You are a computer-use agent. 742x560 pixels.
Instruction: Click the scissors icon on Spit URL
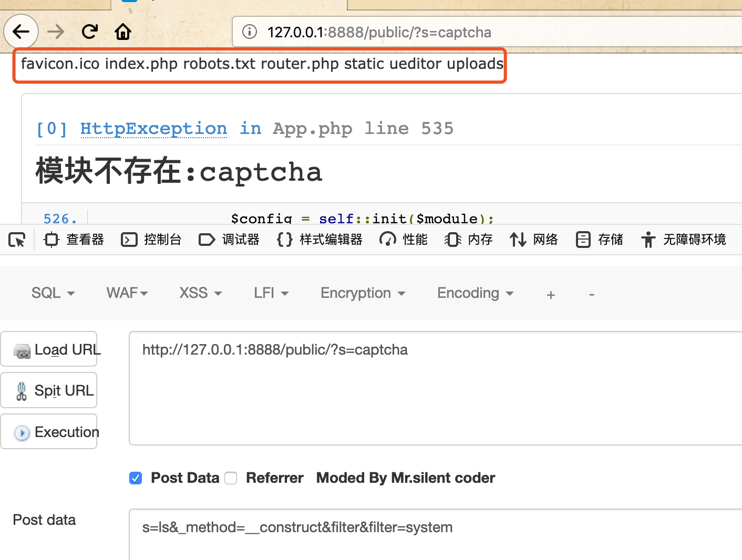(x=22, y=391)
